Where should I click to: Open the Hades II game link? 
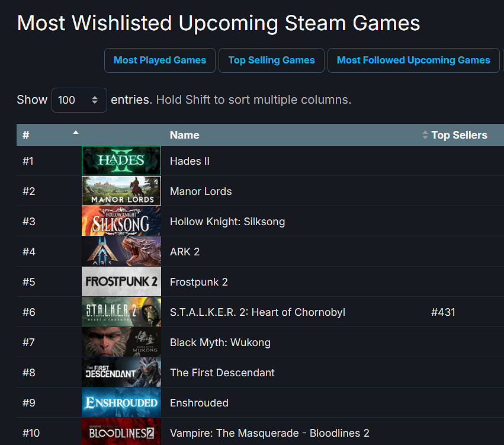[190, 161]
